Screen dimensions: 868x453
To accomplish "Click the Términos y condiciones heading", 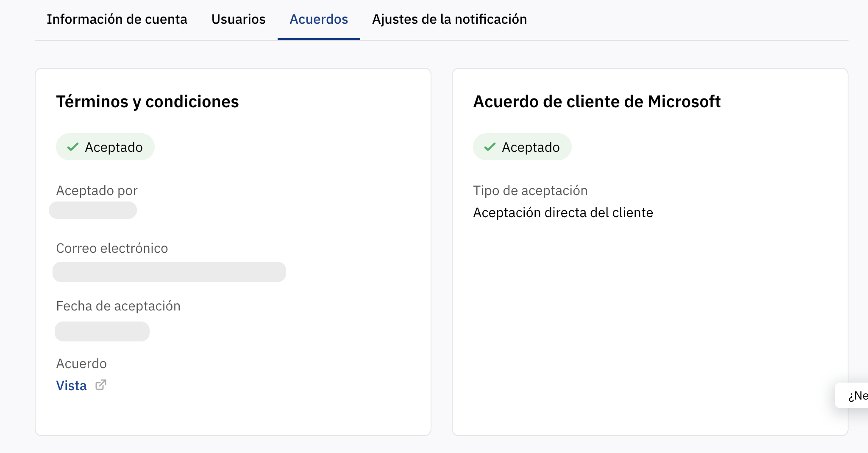I will tap(147, 102).
